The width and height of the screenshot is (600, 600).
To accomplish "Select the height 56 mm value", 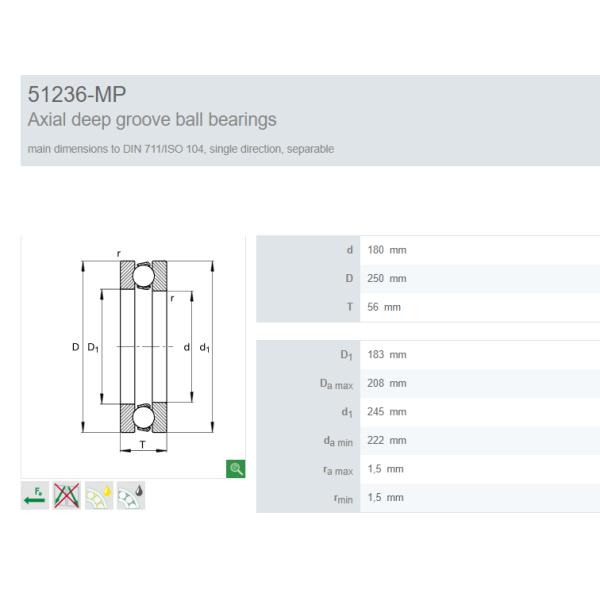I will [383, 307].
